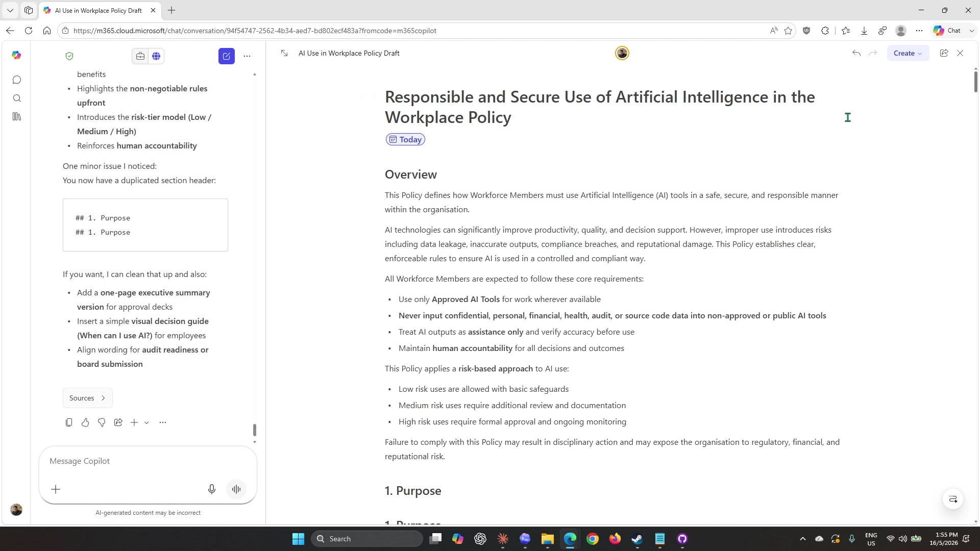The height and width of the screenshot is (551, 980).
Task: Expand Copilot Chat sidebar dropdown arrow
Action: coord(971,31)
